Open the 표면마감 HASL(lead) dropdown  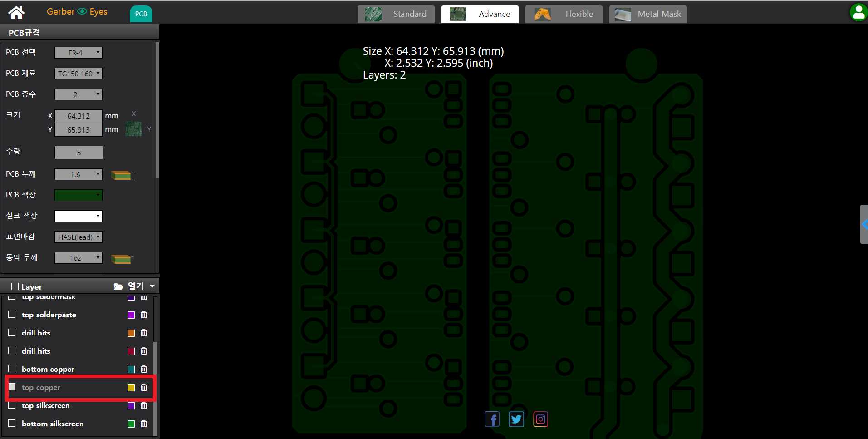[78, 237]
